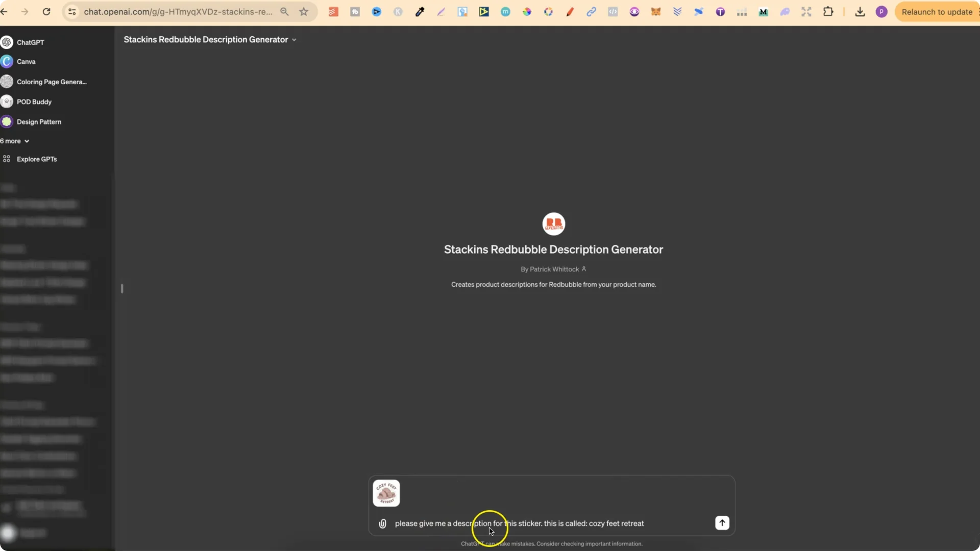Open the "By Patrick Whittock" profile link
980x551 pixels.
554,269
